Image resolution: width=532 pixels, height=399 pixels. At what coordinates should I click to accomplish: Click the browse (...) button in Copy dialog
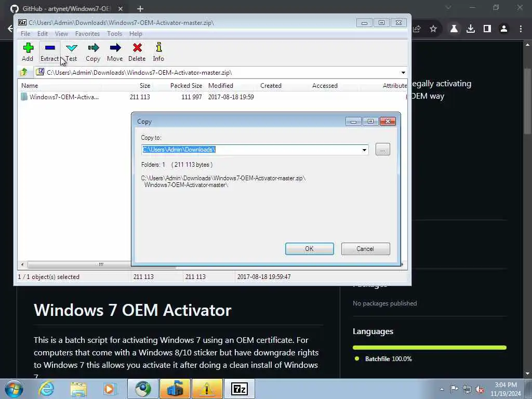click(383, 149)
